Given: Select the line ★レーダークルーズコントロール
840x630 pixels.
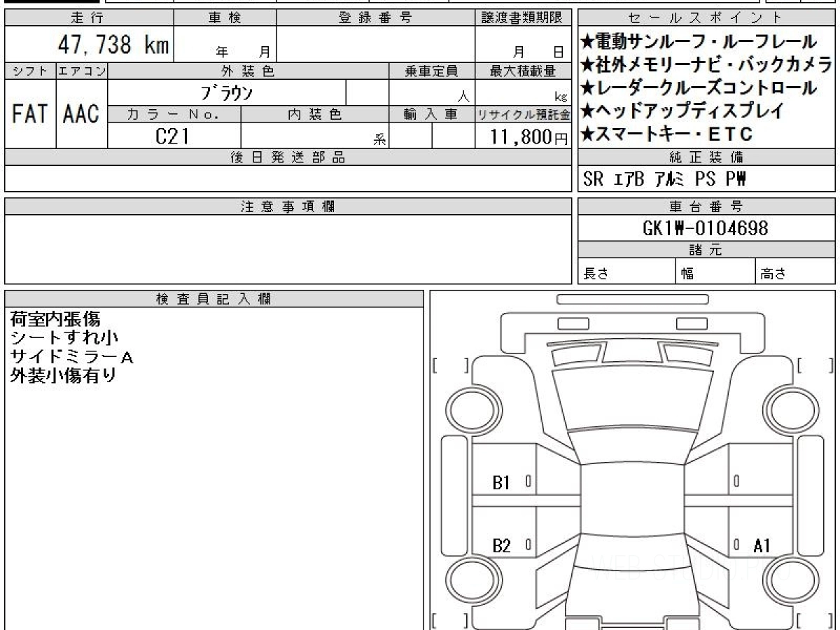Looking at the screenshot, I should point(699,88).
